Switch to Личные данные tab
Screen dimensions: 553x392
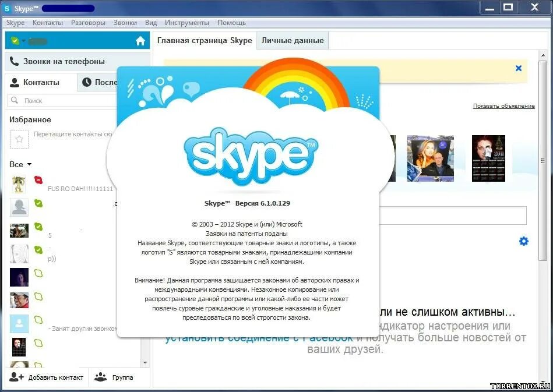tap(293, 41)
